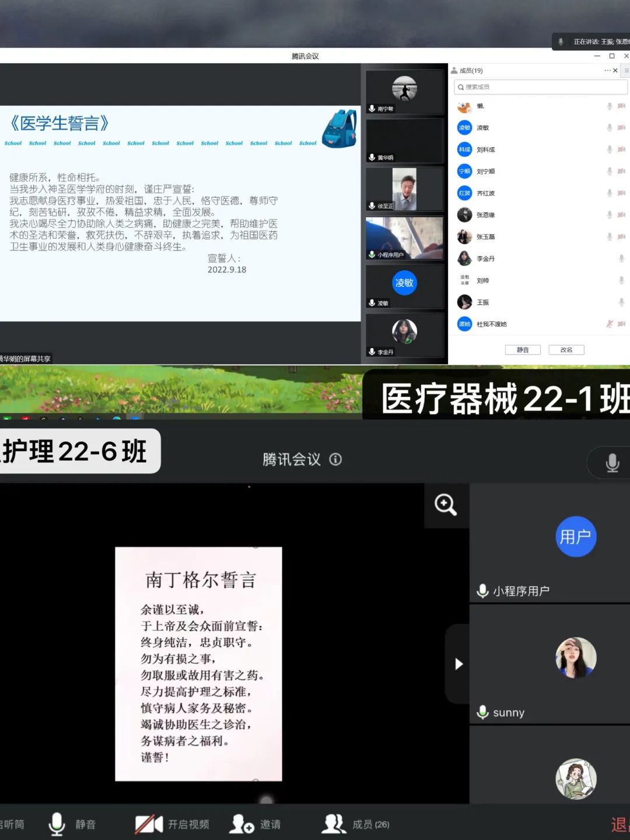Expand the panel menu icon beside members close button
The image size is (630, 840).
pyautogui.click(x=626, y=71)
